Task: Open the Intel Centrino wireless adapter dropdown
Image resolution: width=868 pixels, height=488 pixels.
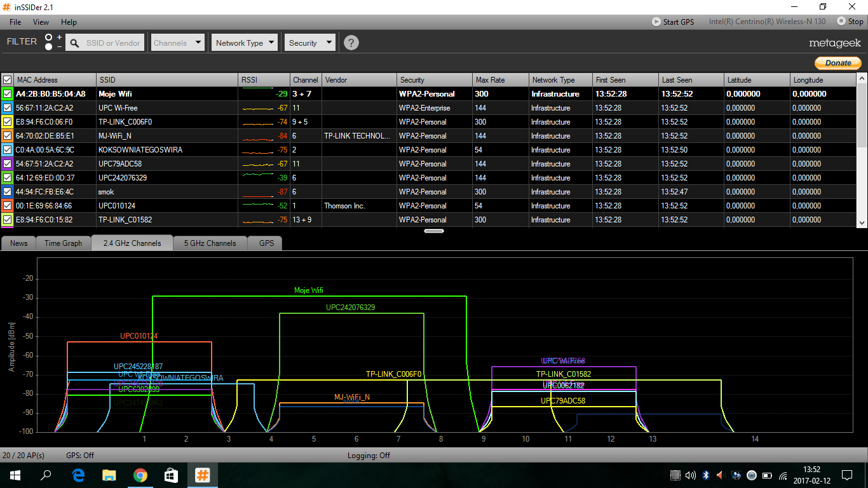Action: coord(767,22)
